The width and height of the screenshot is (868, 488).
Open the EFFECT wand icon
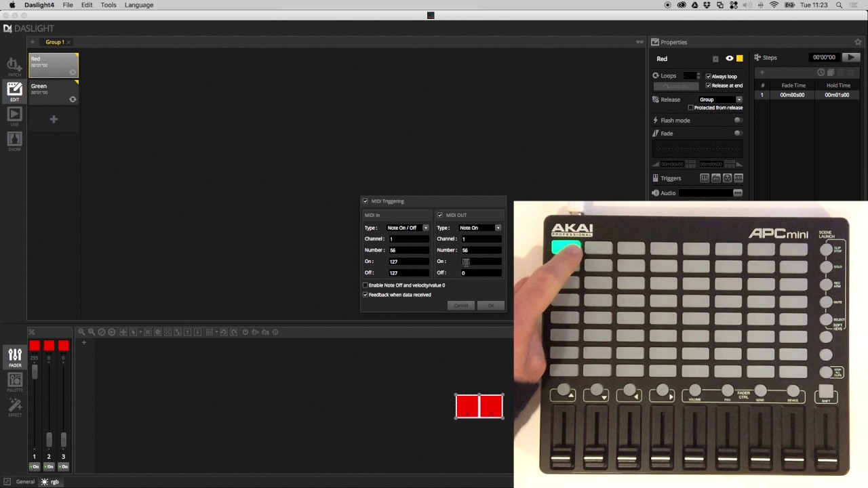click(15, 407)
